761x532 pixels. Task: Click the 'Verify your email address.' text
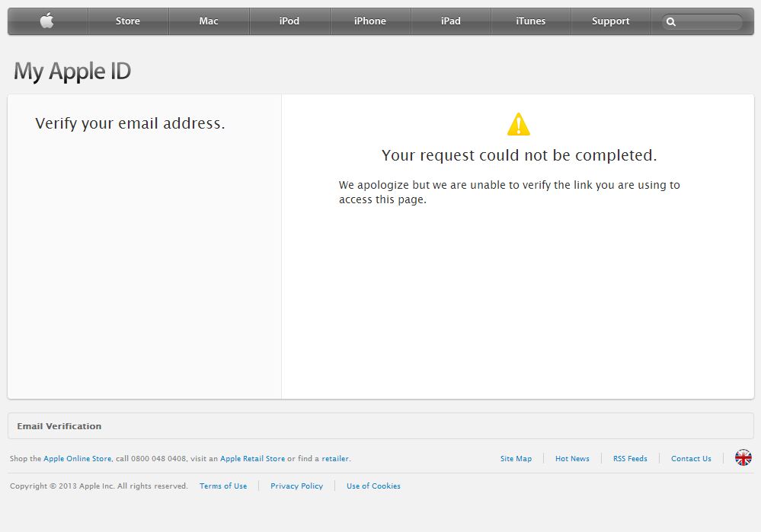130,123
